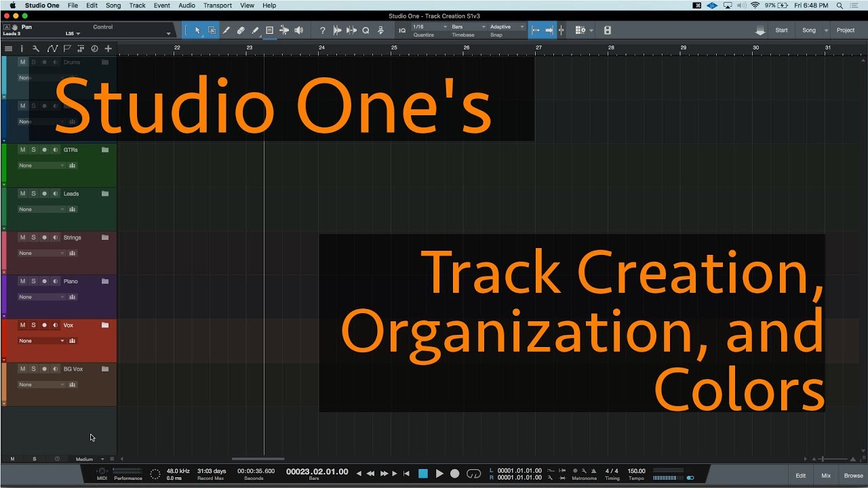
Task: Toggle monitor on the Piano track
Action: [55, 281]
